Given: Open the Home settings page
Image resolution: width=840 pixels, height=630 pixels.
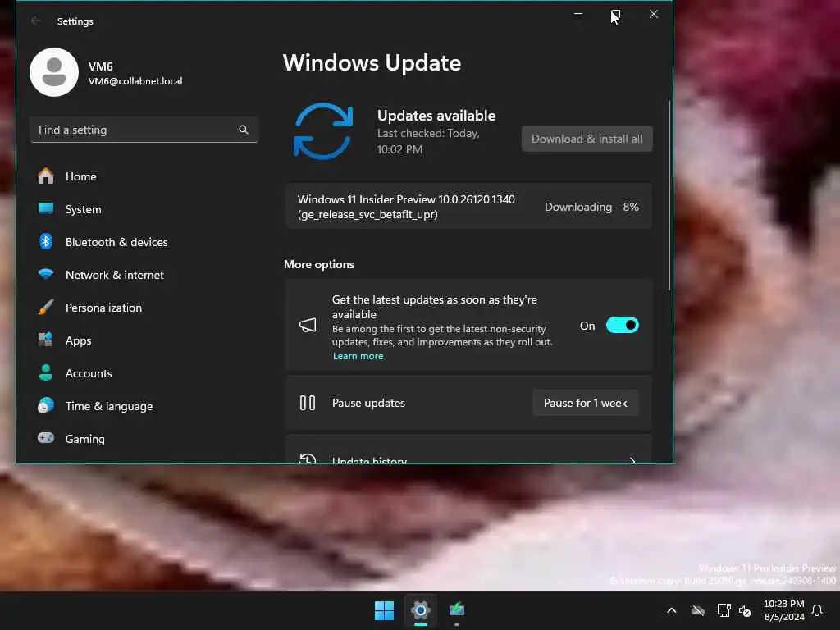Looking at the screenshot, I should [144, 177].
